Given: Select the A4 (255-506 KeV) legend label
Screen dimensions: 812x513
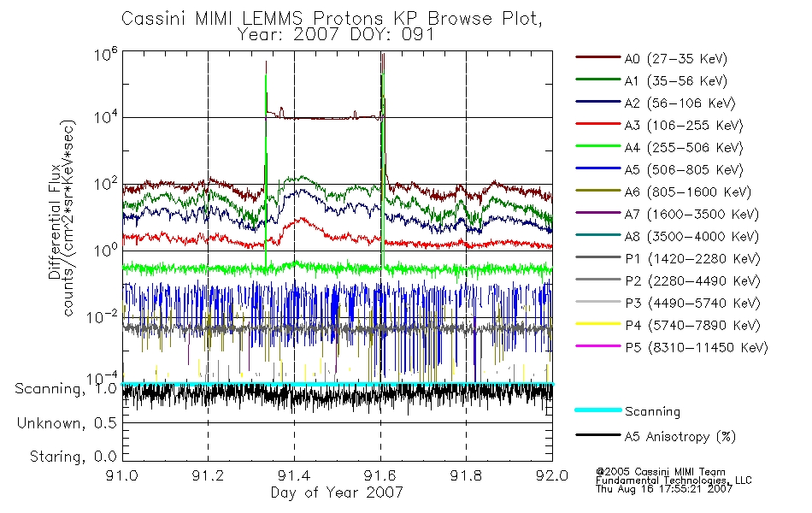Looking at the screenshot, I should pos(684,148).
